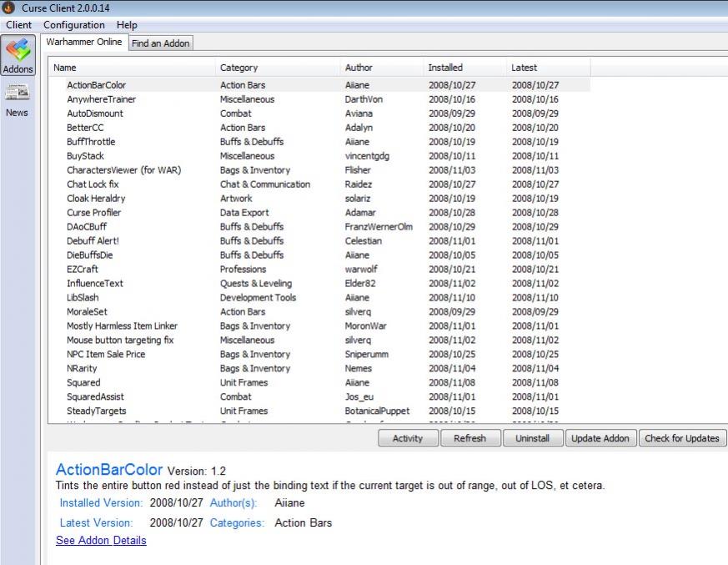Sort list by Author column header
The image size is (728, 565).
(x=382, y=68)
